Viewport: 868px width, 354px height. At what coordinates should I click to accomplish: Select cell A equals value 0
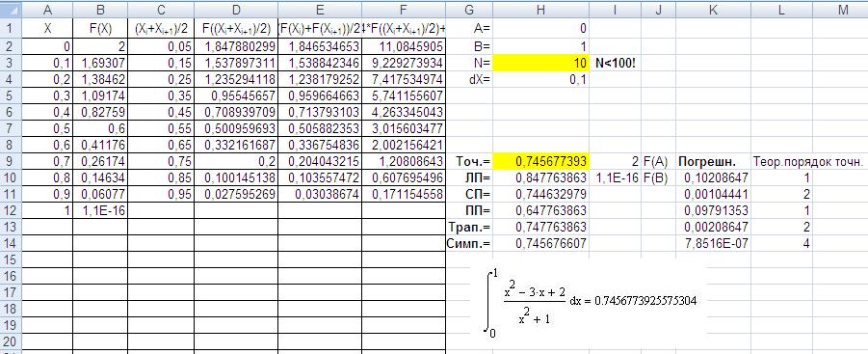(540, 29)
